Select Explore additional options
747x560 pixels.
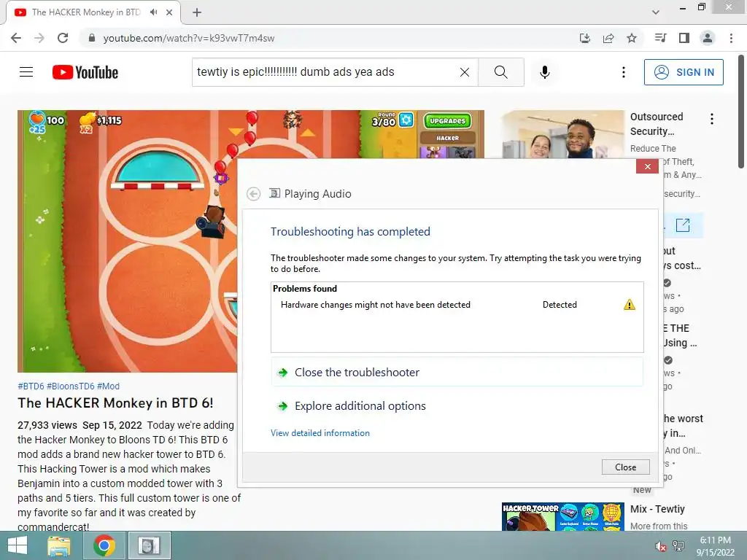coord(360,406)
